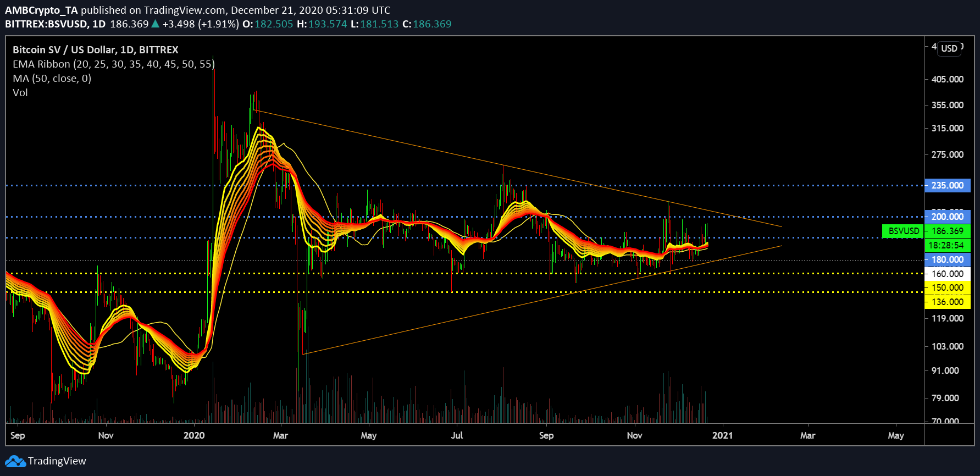Click the Jul time axis label
The image size is (980, 476).
[457, 435]
